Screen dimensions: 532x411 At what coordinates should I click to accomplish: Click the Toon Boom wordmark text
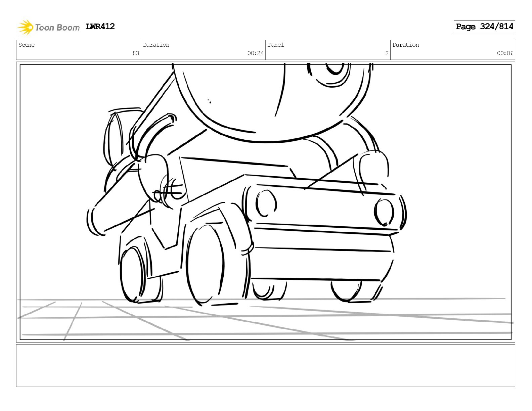(x=57, y=28)
